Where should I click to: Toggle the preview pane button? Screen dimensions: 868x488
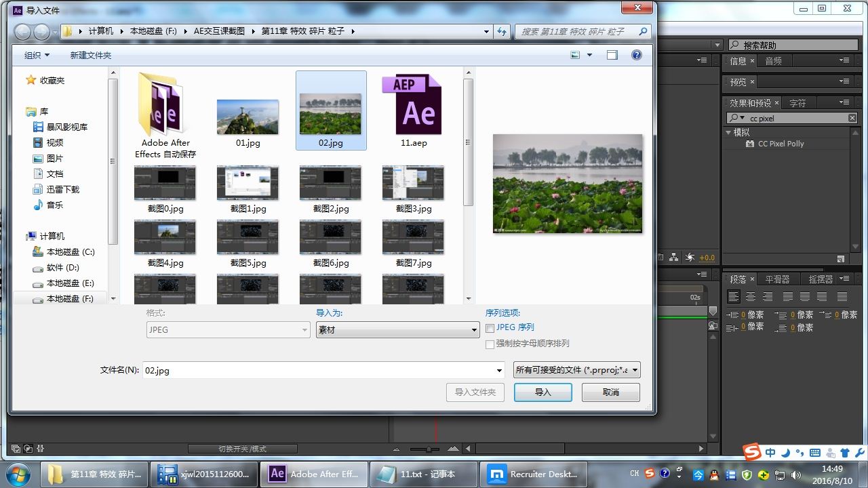coord(612,55)
